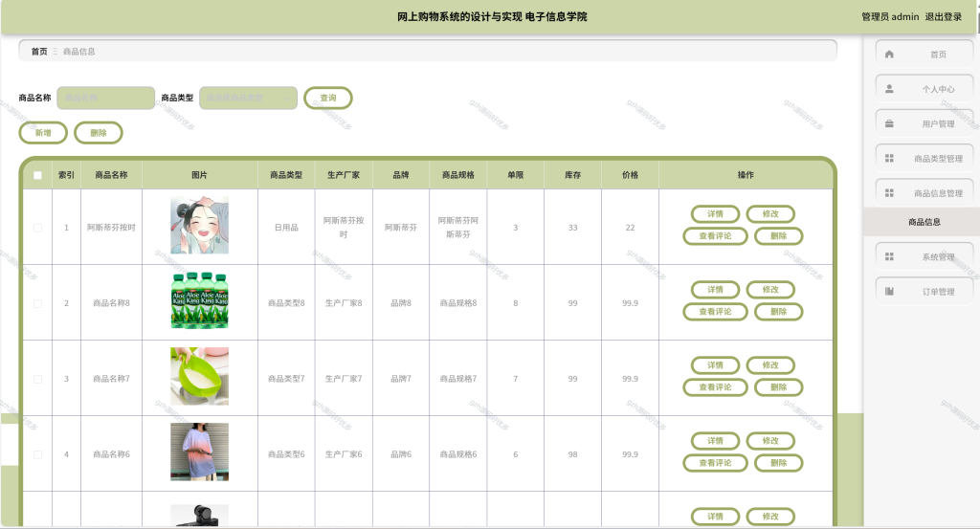Click the chart icon beside 订单管理
Screen dimensions: 980x529
coord(889,291)
